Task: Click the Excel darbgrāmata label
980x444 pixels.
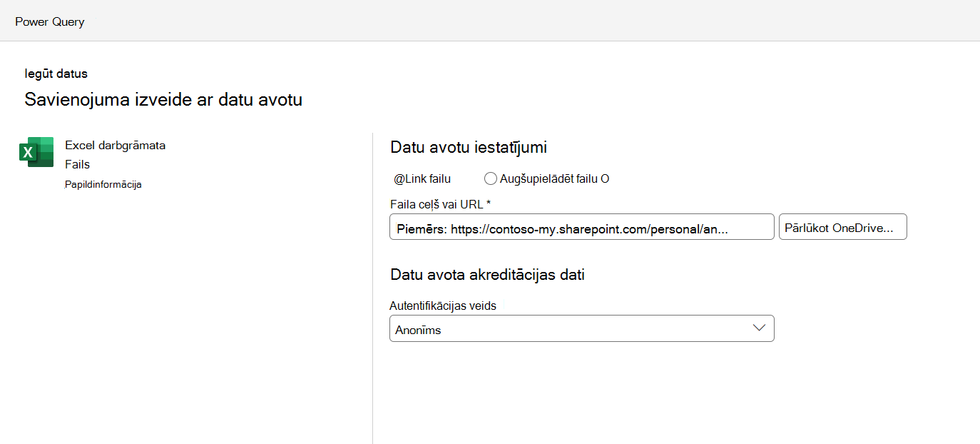Action: 115,145
